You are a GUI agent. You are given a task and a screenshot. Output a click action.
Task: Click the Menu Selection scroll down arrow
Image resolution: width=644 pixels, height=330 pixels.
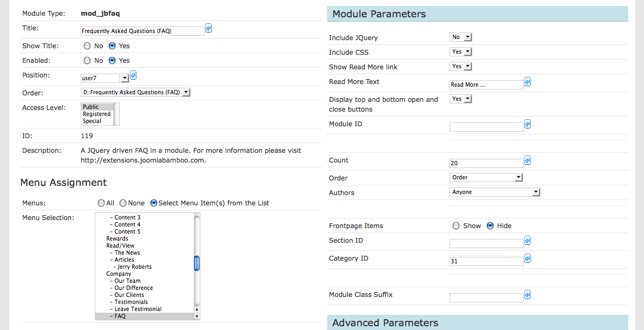[x=197, y=316]
